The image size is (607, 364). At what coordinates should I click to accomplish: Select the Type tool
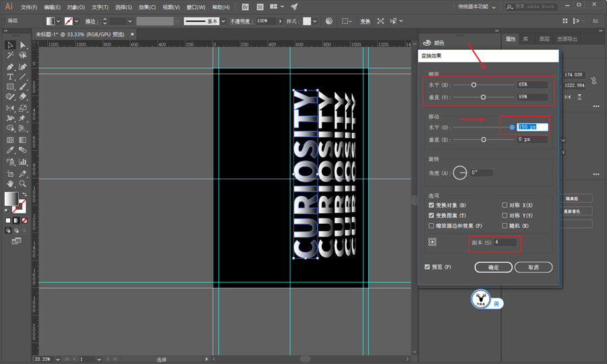point(11,78)
